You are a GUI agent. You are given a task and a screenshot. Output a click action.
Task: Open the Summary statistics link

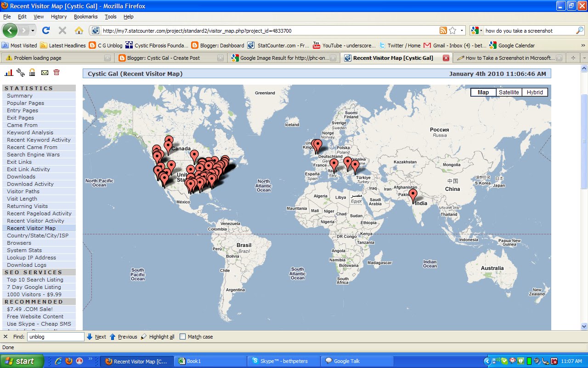coord(20,96)
